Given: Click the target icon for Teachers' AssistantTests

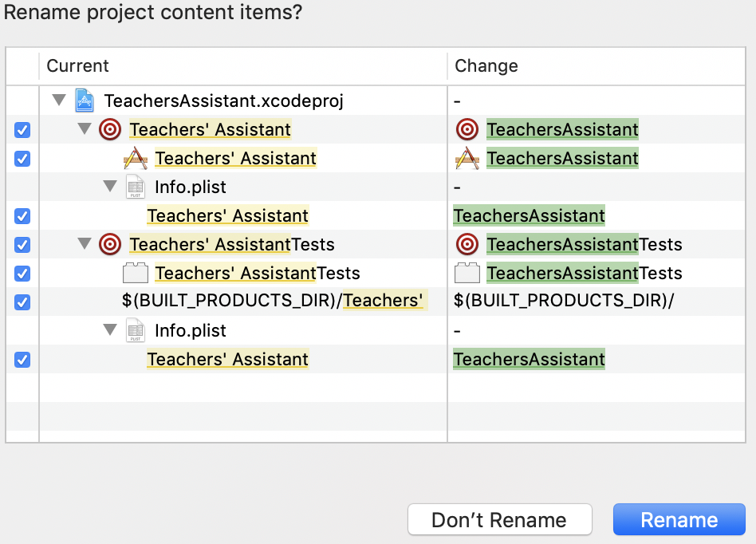Looking at the screenshot, I should point(110,244).
